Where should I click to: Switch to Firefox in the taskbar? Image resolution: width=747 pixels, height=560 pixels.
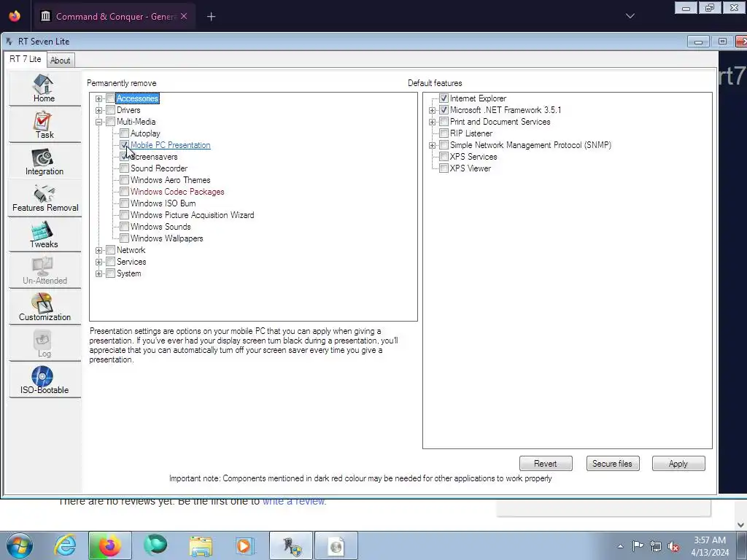109,545
